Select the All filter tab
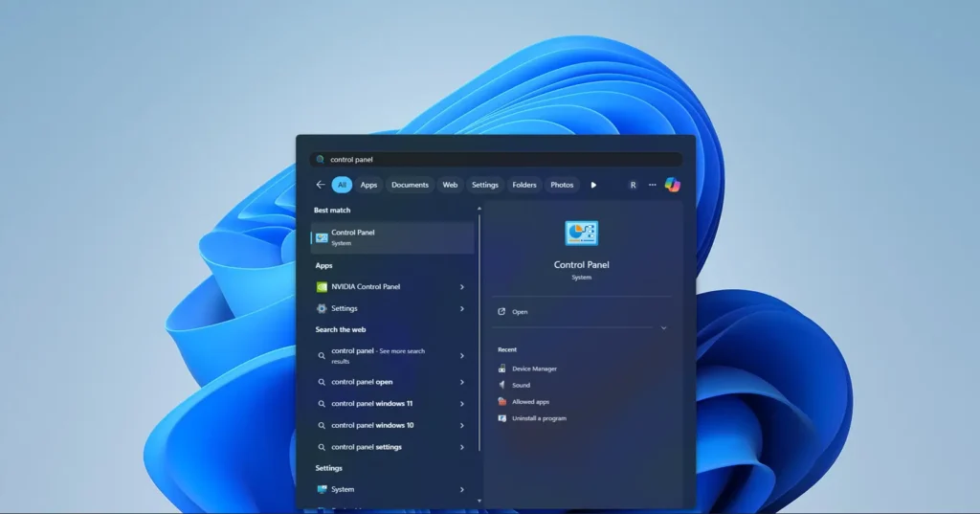Viewport: 980px width, 514px height. tap(342, 185)
